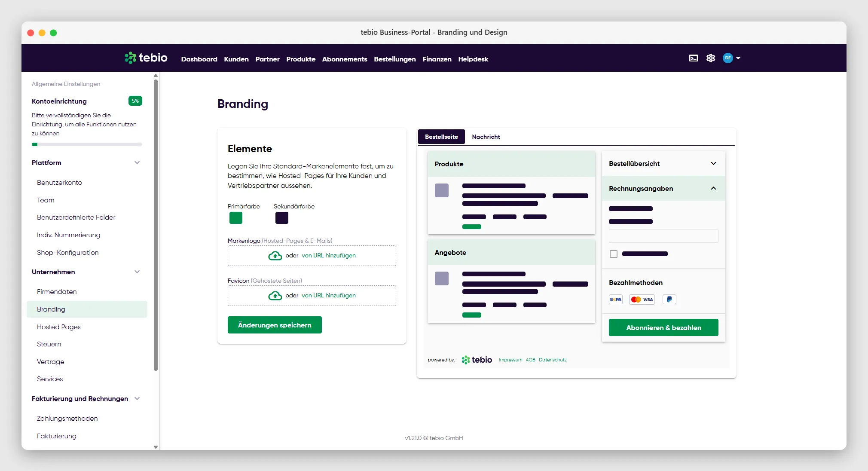The image size is (868, 471).
Task: Click the sidebar scroll down arrow
Action: pos(156,447)
